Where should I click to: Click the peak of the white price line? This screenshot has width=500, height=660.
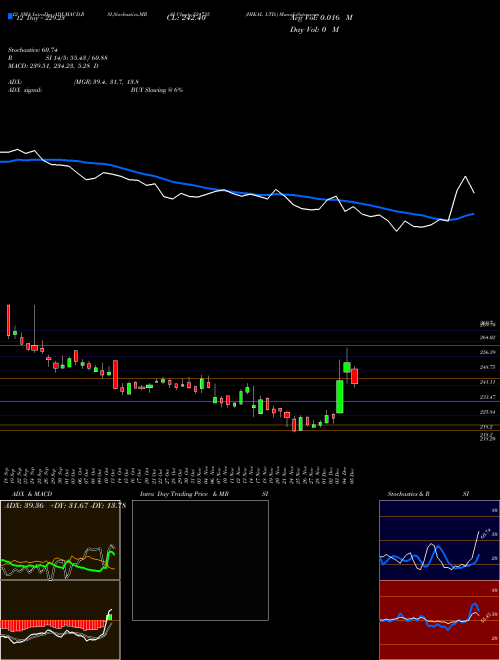click(465, 177)
